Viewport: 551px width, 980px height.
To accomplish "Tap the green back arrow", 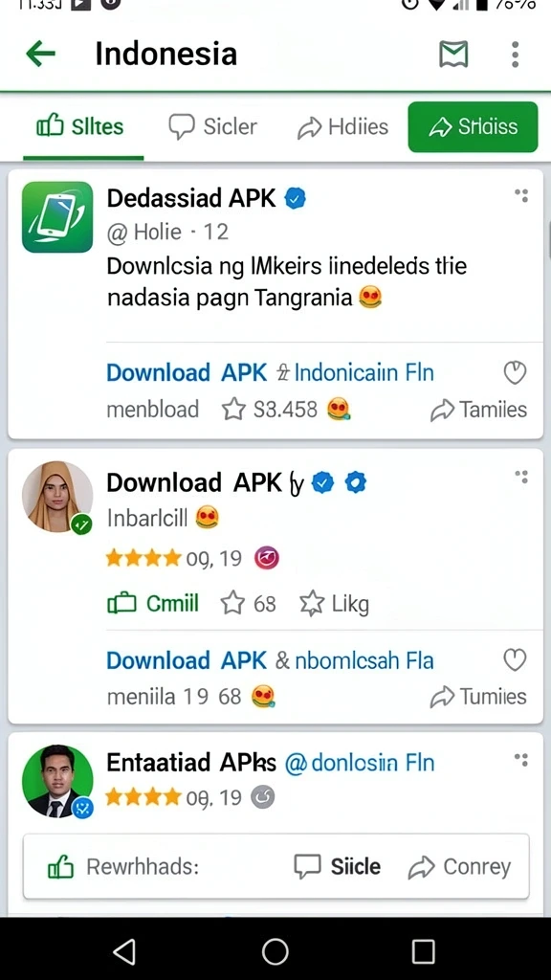I will (40, 55).
